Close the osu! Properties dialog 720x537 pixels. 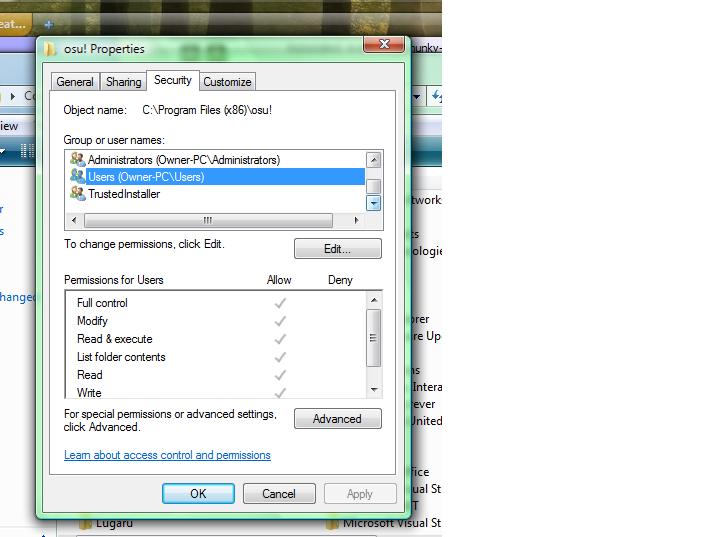click(x=384, y=44)
